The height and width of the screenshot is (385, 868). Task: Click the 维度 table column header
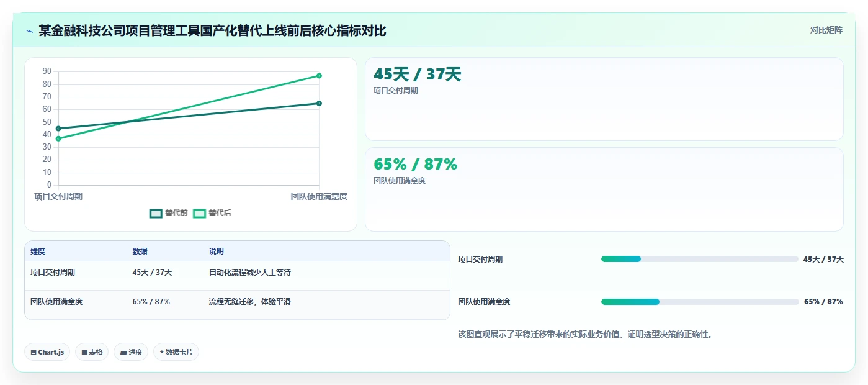pos(38,251)
